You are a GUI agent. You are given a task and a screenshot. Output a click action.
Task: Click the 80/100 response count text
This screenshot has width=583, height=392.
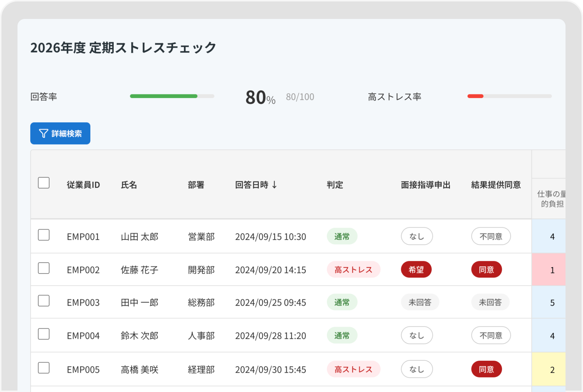[x=300, y=97]
